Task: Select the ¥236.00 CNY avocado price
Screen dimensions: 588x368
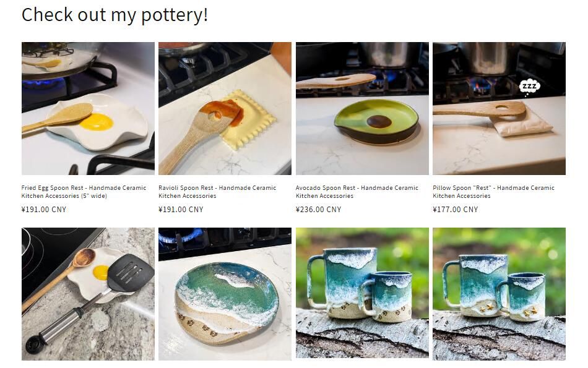Action: click(x=318, y=210)
